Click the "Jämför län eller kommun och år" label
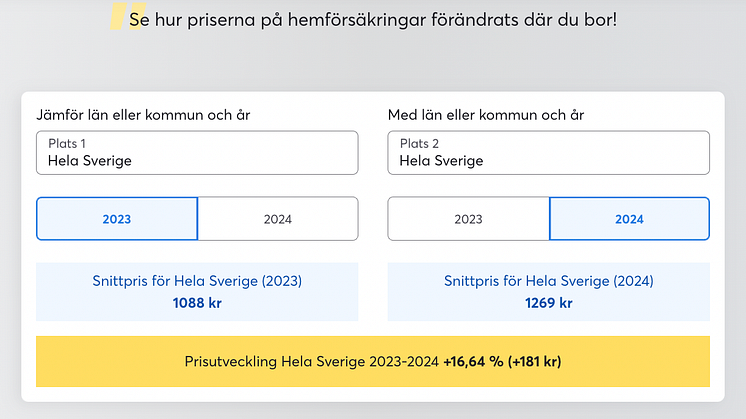 pyautogui.click(x=143, y=115)
